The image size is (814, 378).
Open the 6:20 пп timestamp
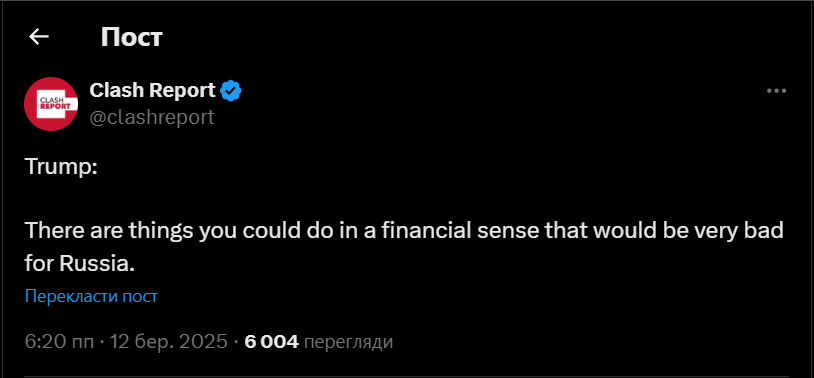[60, 342]
